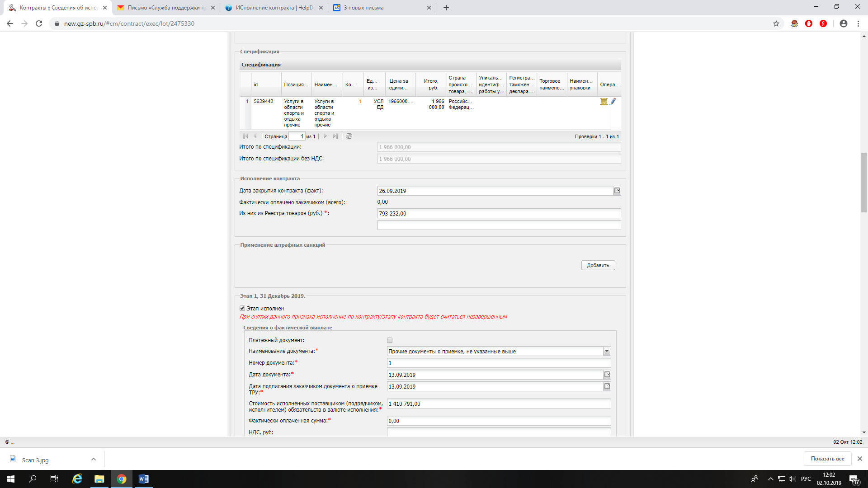Viewport: 868px width, 488px height.
Task: Click the pencil edit icon in specification row
Action: pos(613,102)
